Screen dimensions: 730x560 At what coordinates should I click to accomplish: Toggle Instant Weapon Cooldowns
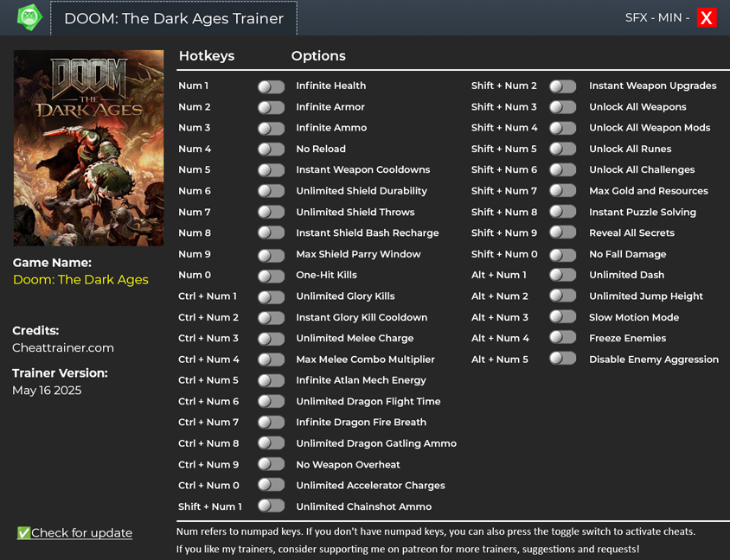coord(271,170)
